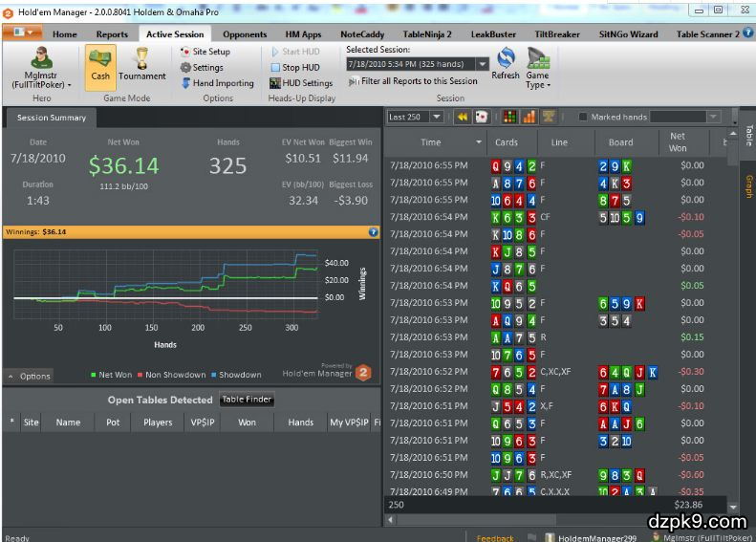Expand the chart Options panel
Viewport: 756px width, 542px height.
[29, 376]
